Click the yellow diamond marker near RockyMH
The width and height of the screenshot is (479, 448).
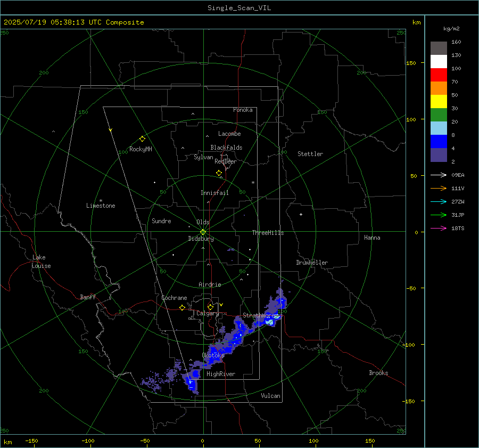[x=142, y=139]
